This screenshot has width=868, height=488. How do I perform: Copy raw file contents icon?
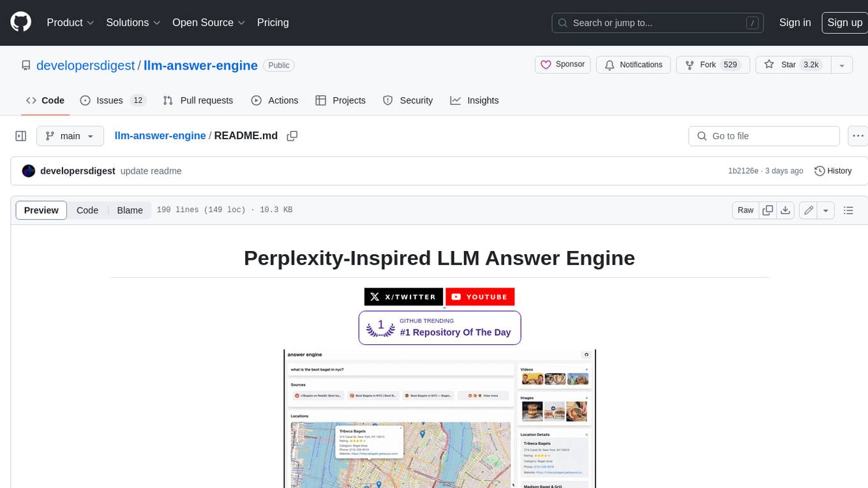(x=768, y=210)
